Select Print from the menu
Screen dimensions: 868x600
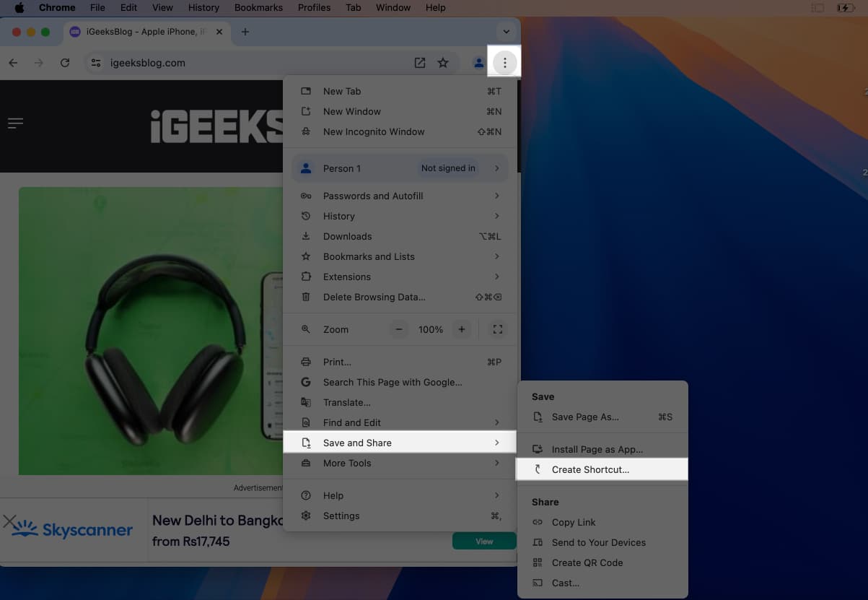click(x=400, y=362)
